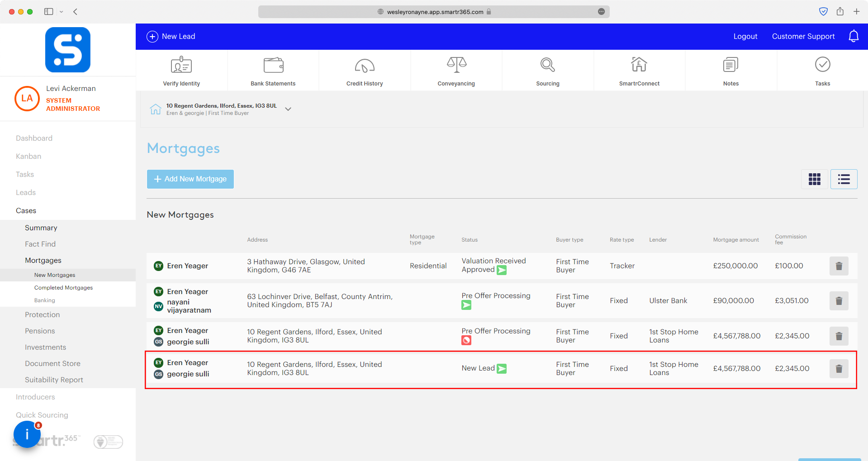This screenshot has width=868, height=461.
Task: Open the blue info help bubble
Action: point(27,434)
